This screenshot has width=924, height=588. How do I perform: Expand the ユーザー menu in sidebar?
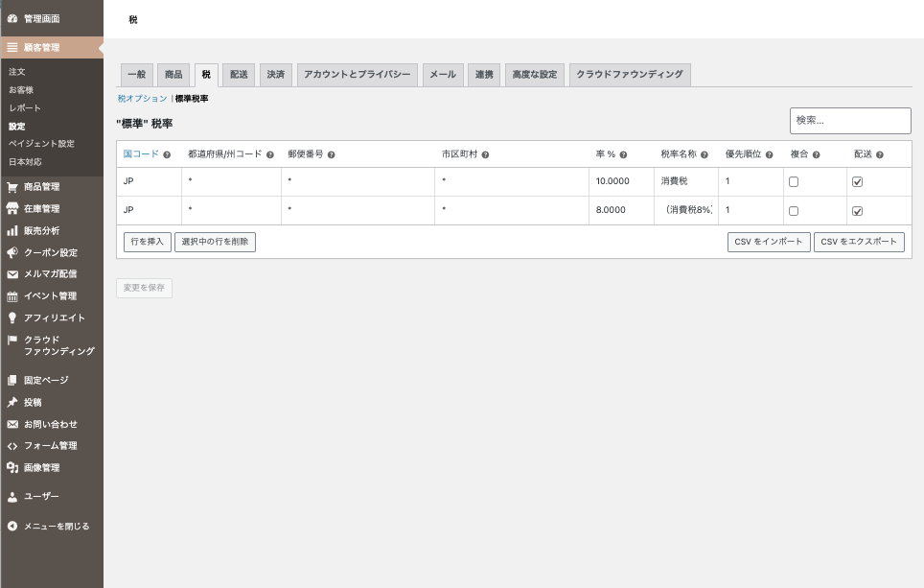pyautogui.click(x=40, y=497)
